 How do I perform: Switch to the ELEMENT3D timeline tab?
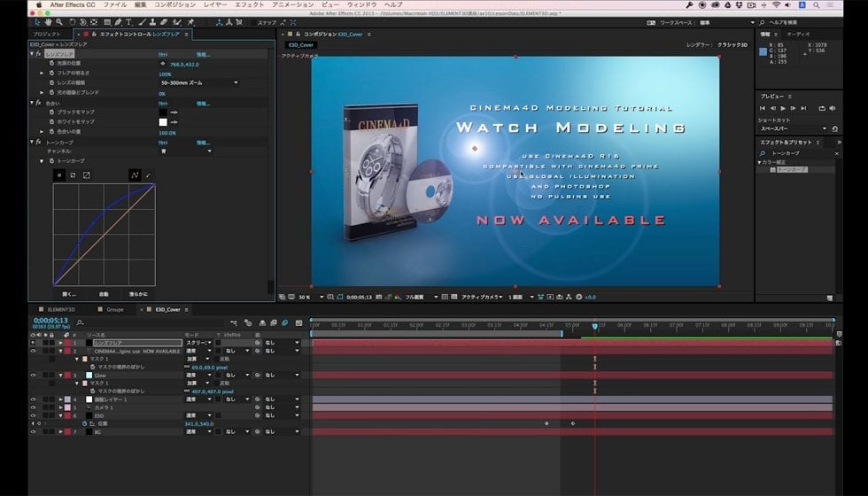(x=61, y=309)
